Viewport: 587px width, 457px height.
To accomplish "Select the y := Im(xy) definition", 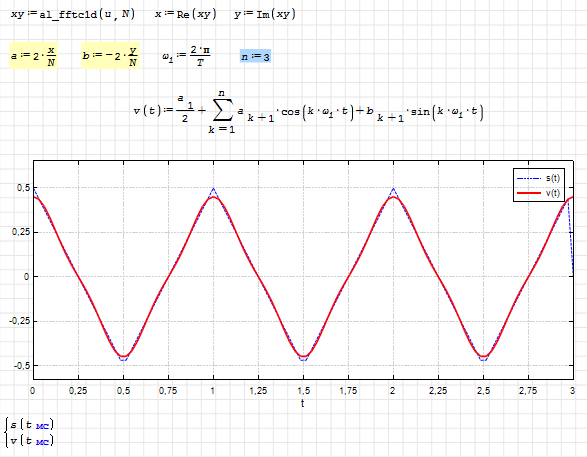I will [265, 14].
